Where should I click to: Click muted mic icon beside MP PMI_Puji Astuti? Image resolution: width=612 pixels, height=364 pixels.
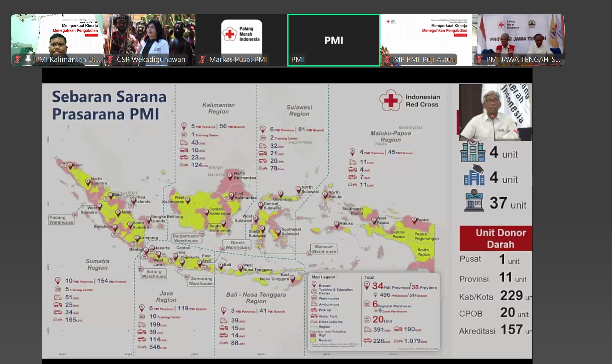pos(387,59)
